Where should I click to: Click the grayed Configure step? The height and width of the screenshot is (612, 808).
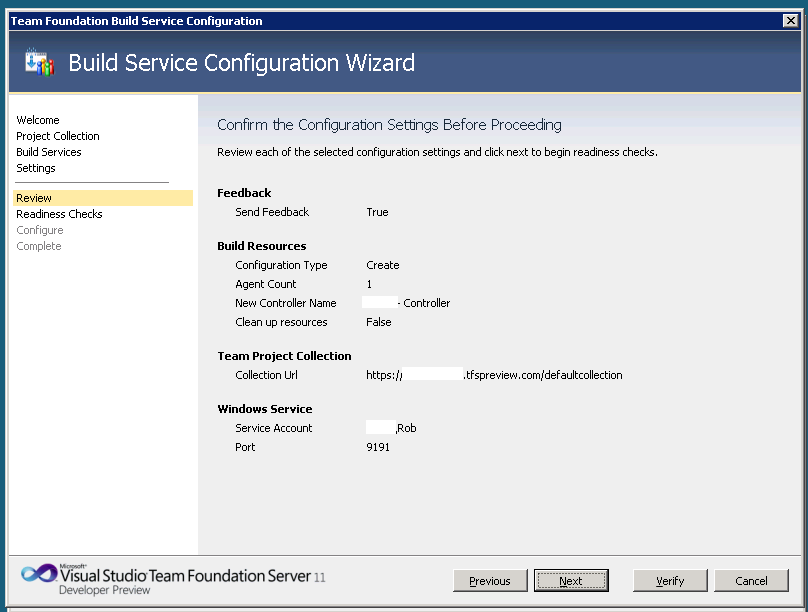pos(40,230)
